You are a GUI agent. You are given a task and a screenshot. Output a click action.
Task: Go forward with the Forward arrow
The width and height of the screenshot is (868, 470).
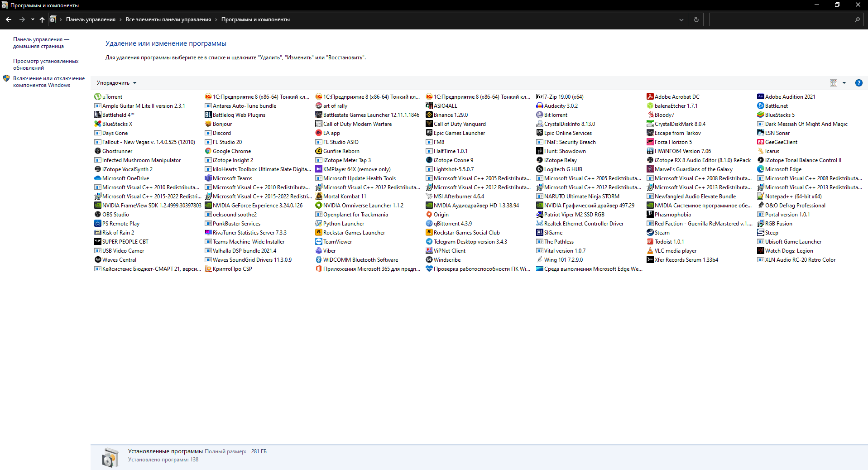click(22, 19)
